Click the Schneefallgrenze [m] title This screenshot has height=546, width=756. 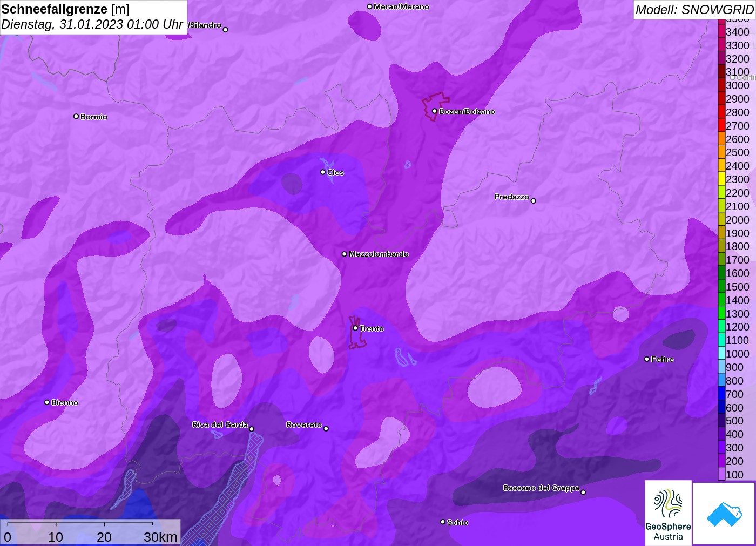coord(65,9)
